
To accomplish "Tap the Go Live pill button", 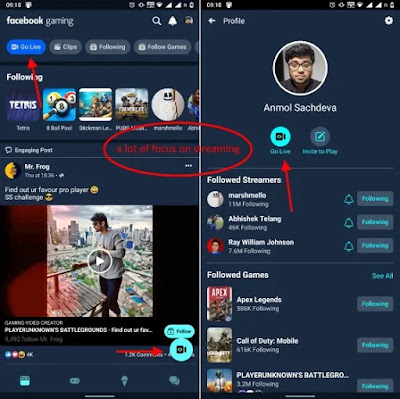I will tap(26, 47).
